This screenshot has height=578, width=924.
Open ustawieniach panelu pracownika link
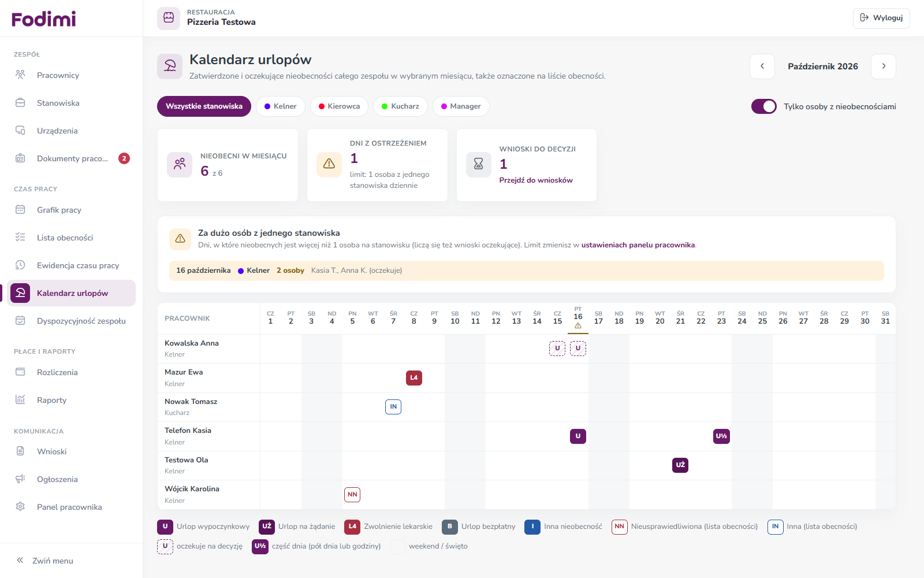pyautogui.click(x=638, y=245)
